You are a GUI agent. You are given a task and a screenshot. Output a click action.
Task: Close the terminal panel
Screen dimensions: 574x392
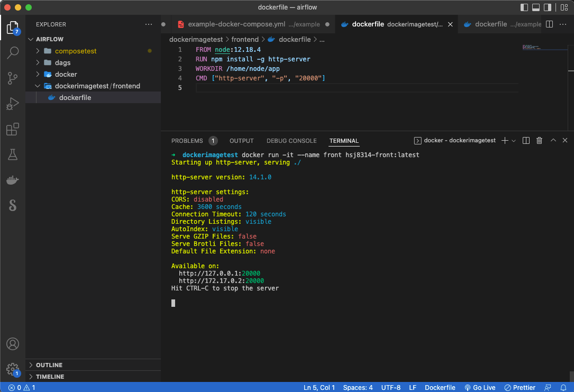565,141
